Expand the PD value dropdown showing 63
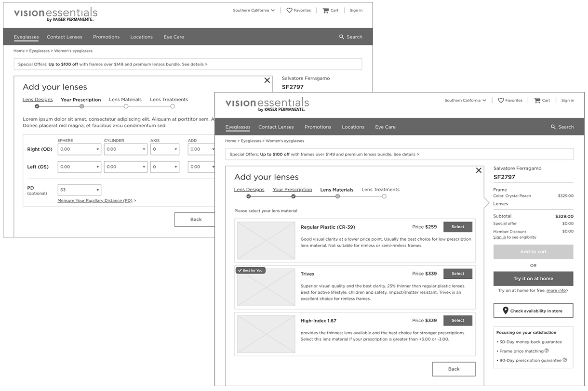Screen dimensions: 588x391 (79, 190)
